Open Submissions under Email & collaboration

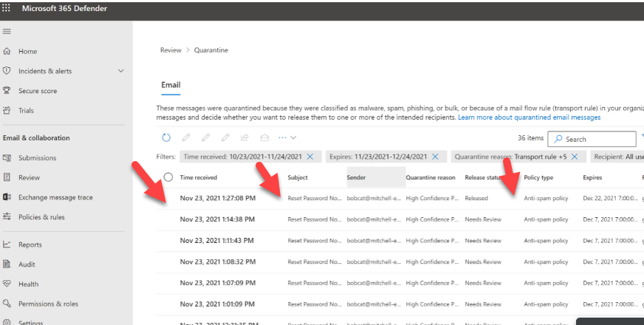(x=38, y=158)
